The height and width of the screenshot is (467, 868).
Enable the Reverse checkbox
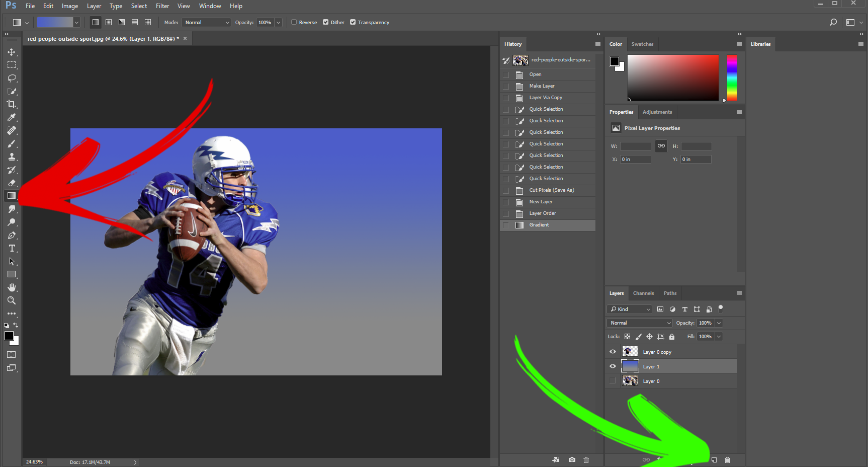coord(294,22)
